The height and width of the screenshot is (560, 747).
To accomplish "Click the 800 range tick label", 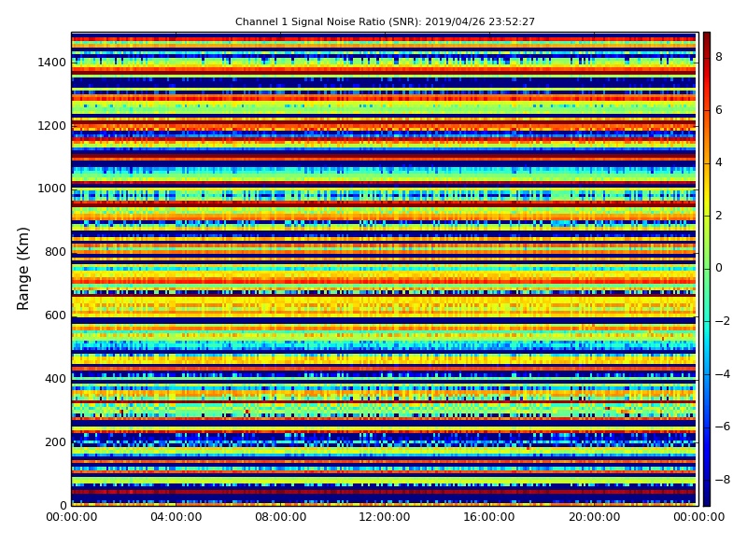I will click(56, 252).
